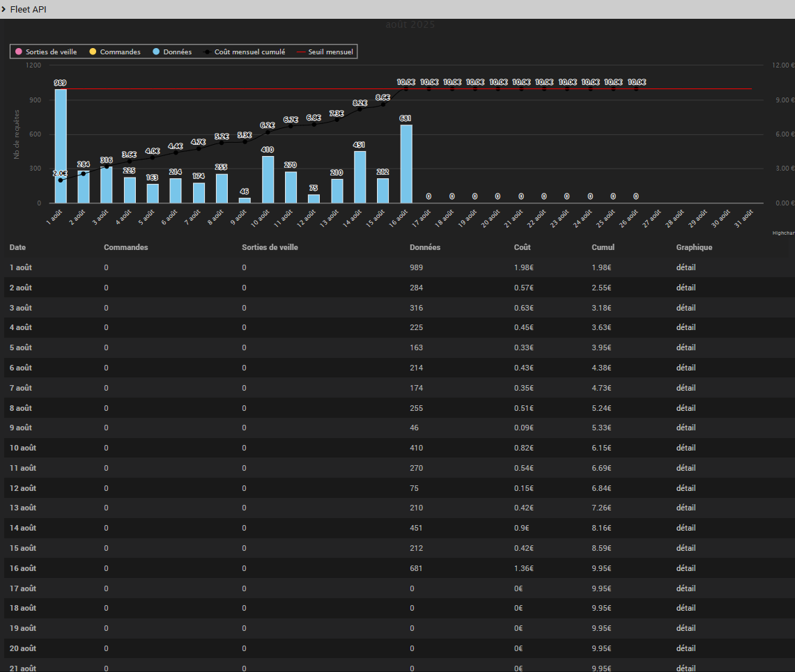The width and height of the screenshot is (795, 672).
Task: Click the détail link for 12 août
Action: click(686, 488)
